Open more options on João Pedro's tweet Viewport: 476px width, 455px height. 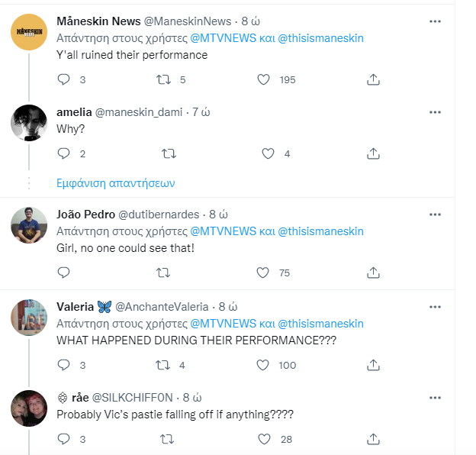tap(435, 215)
